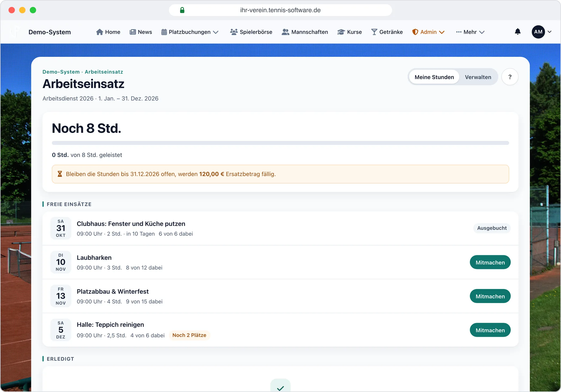Click the hourglass icon in the warning banner

[x=60, y=174]
